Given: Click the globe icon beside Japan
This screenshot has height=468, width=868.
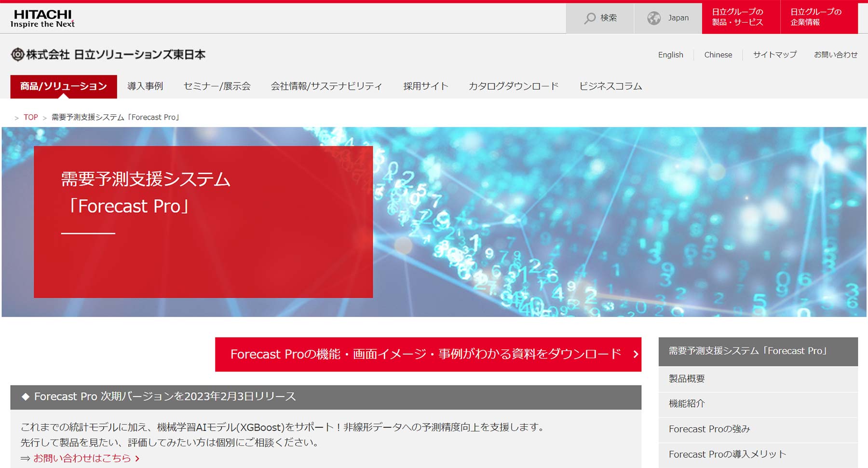Looking at the screenshot, I should coord(654,18).
